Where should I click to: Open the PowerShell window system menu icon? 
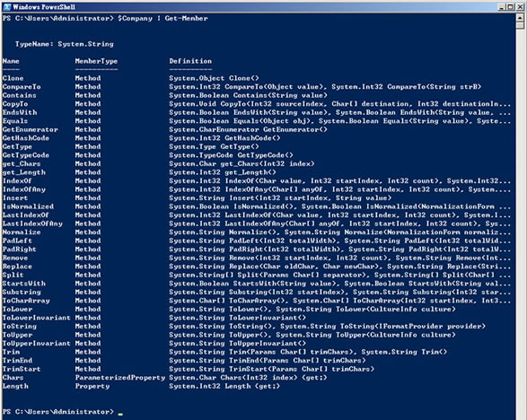(6, 6)
